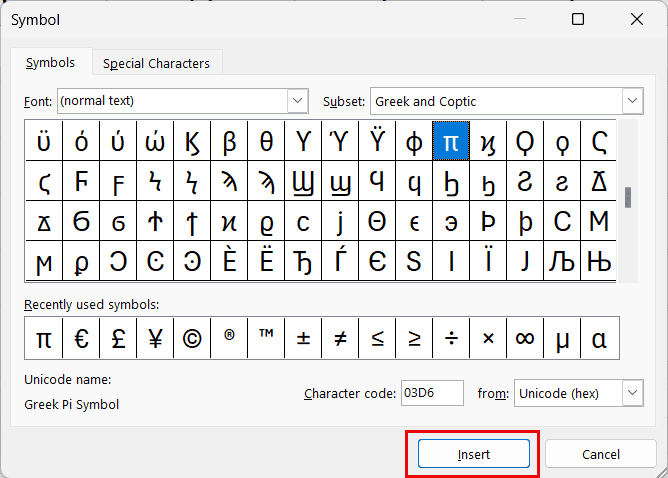This screenshot has width=668, height=478.
Task: Click the Insert button
Action: [x=473, y=454]
